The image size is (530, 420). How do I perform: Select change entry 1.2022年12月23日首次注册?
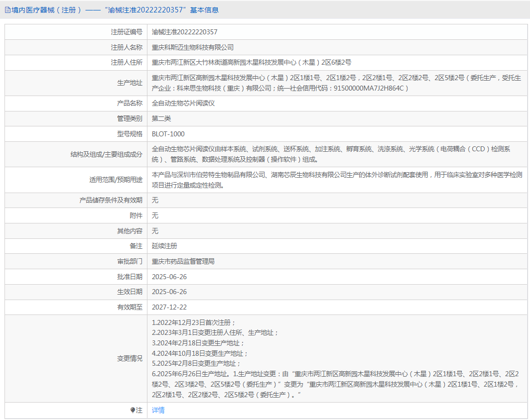(194, 323)
